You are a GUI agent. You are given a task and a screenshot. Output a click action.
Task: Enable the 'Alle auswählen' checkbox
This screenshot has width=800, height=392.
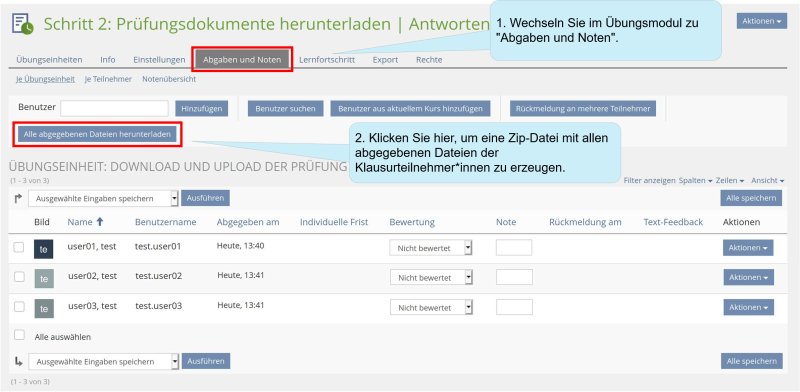click(19, 335)
